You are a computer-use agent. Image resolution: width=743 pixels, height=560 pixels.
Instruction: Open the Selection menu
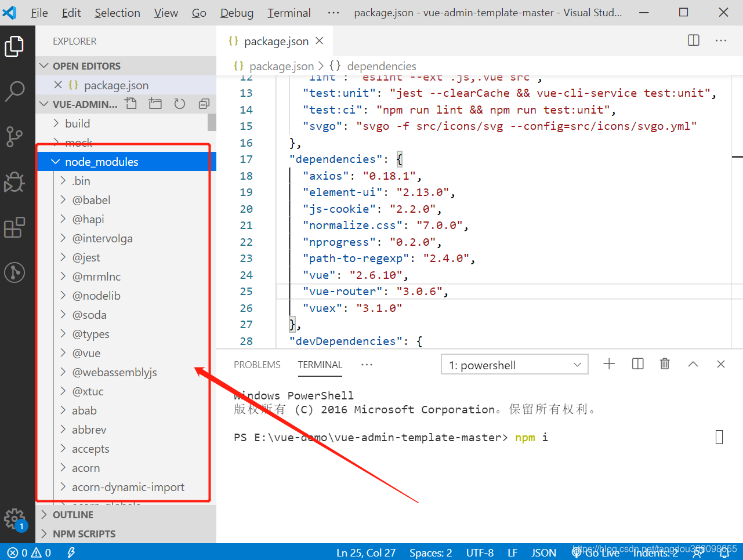click(x=117, y=13)
